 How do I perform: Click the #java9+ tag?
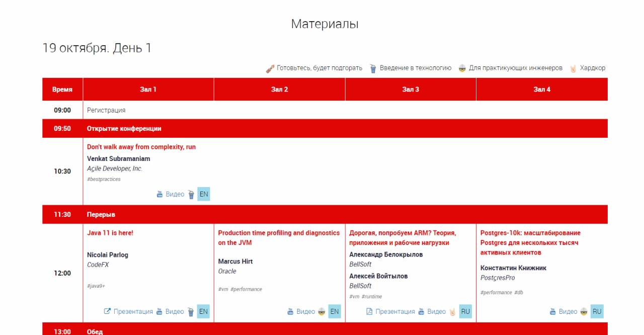pyautogui.click(x=96, y=286)
